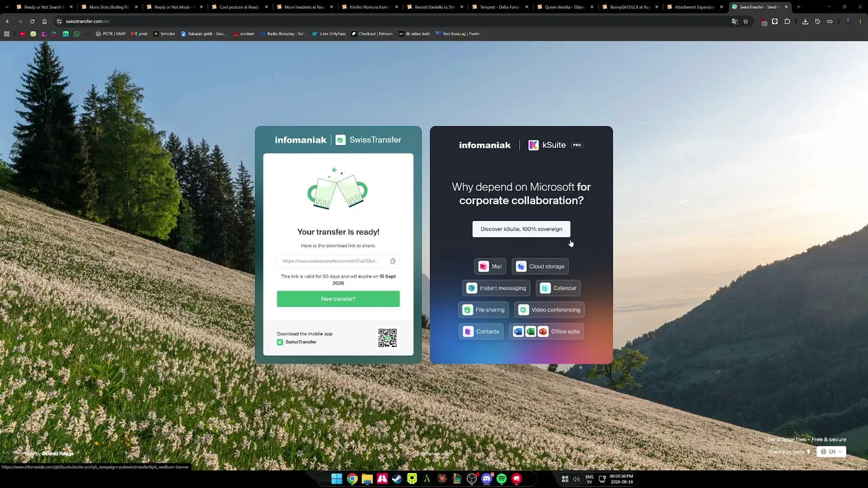Open Google Chrome from the taskbar

tap(352, 479)
